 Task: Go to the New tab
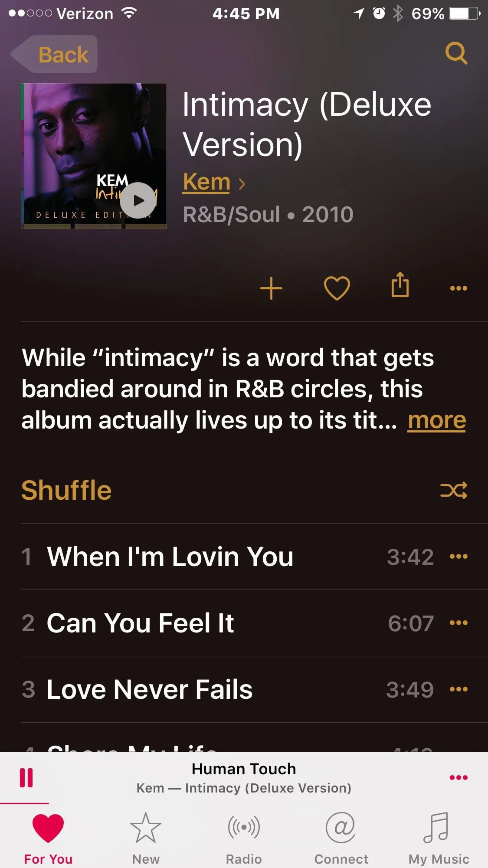[x=146, y=839]
